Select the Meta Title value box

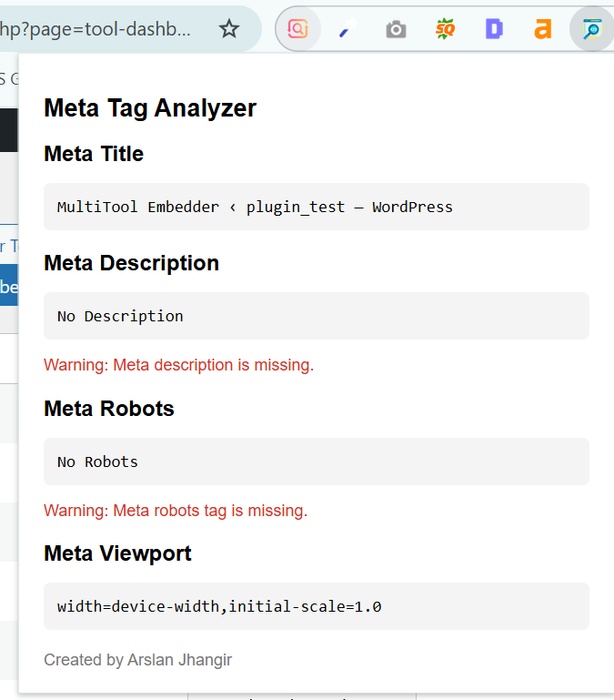316,207
